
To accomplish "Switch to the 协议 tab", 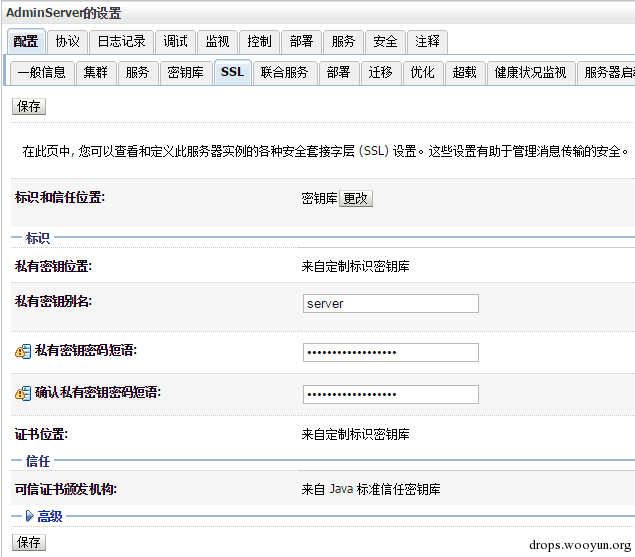I will tap(68, 41).
